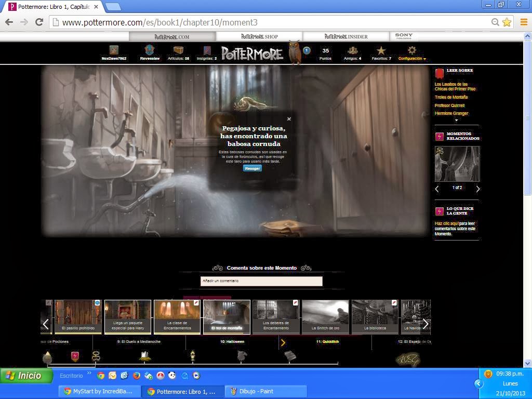Viewport: 532px width, 399px height.
Task: Open Los deberes de Encantamiento moment
Action: pyautogui.click(x=276, y=317)
